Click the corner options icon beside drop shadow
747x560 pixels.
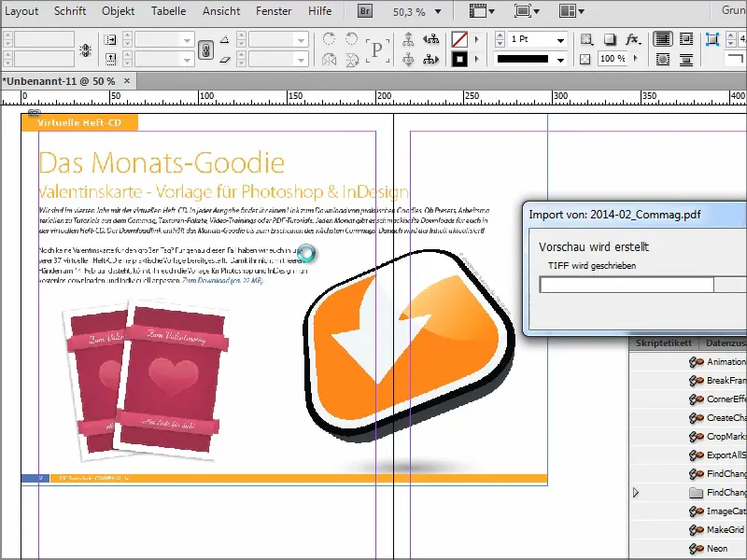point(586,39)
